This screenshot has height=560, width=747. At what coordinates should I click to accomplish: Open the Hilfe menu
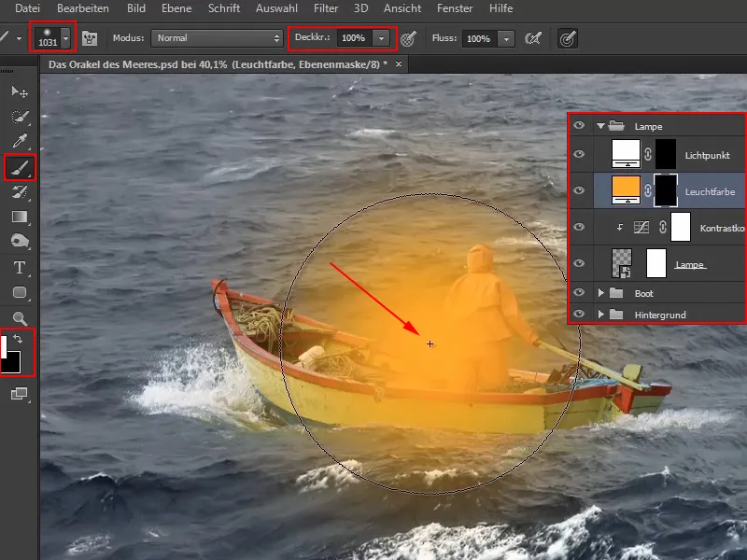click(501, 8)
